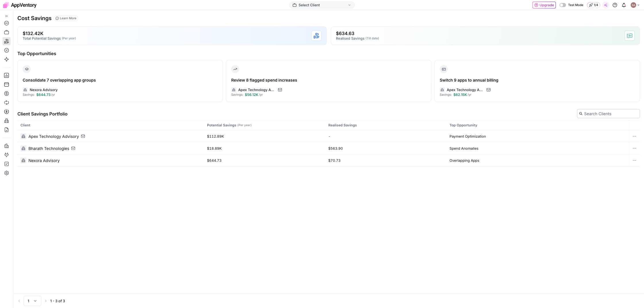Open Apex Technology Advisory in the table

point(53,136)
